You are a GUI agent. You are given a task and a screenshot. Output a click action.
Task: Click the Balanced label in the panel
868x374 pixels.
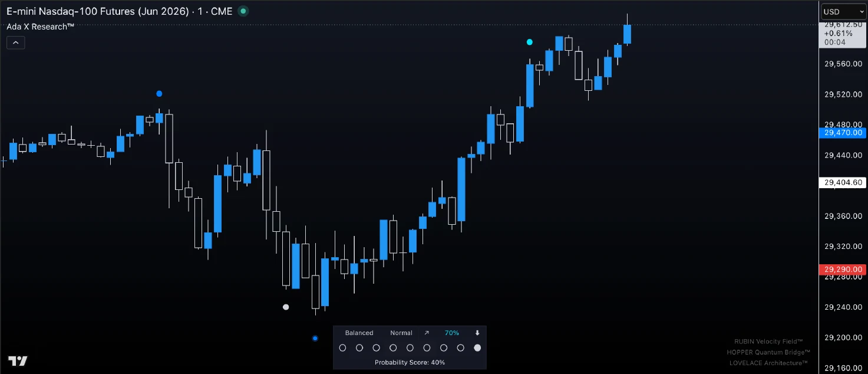click(x=359, y=333)
